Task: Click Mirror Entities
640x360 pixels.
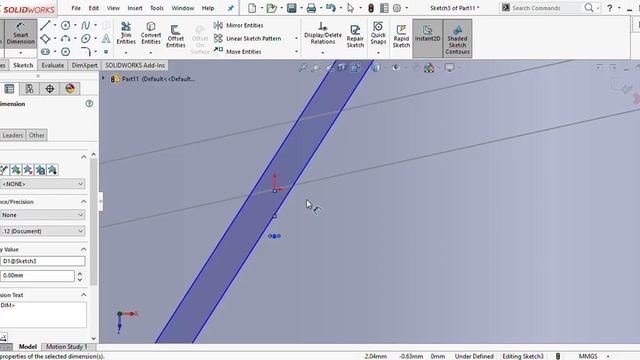Action: 239,25
